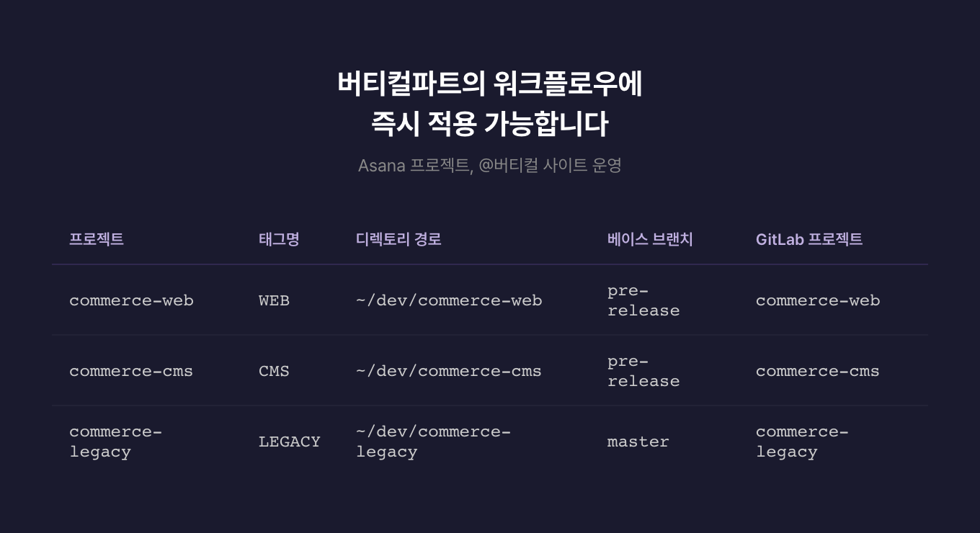Select pre-release branch in commerce-web row
The image size is (980, 533).
click(643, 300)
